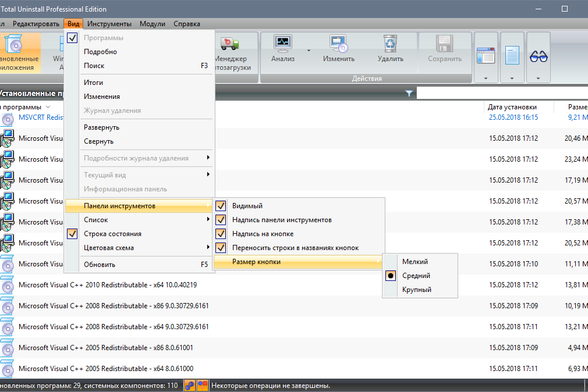This screenshot has width=588, height=392.
Task: Click the glasses view toolbar icon
Action: pyautogui.click(x=539, y=56)
